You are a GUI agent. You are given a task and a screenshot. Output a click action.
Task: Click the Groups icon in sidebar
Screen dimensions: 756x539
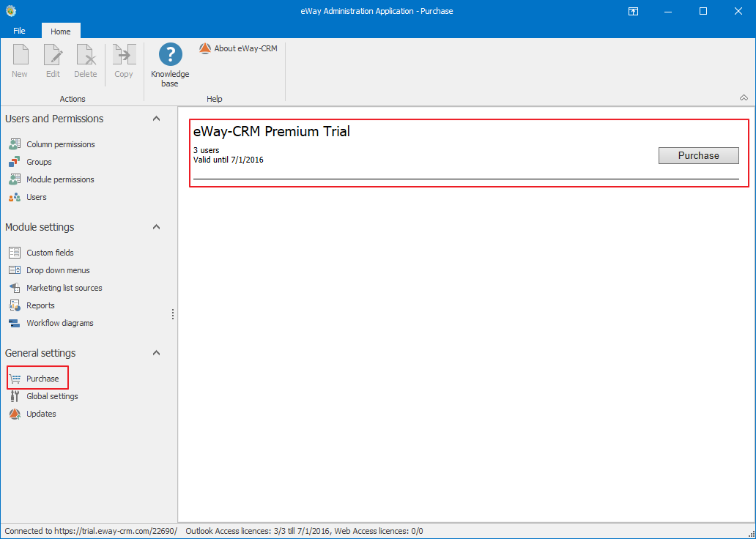15,162
